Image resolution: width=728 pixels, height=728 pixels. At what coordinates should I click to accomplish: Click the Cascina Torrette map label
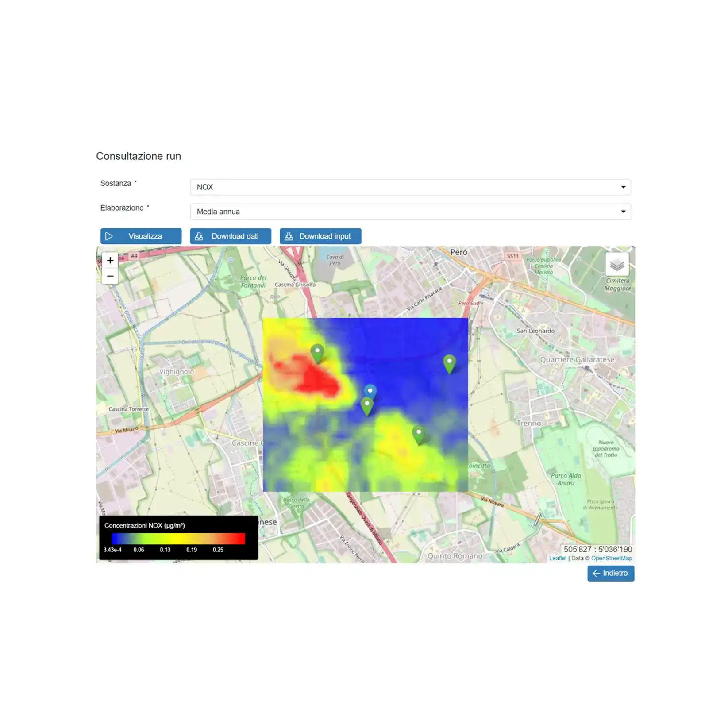(129, 409)
